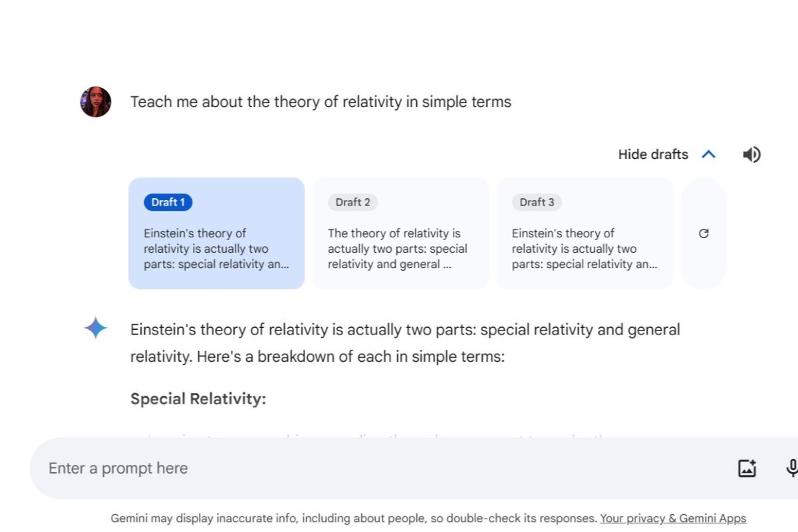Click the upload image icon
This screenshot has height=532, width=798.
click(747, 468)
